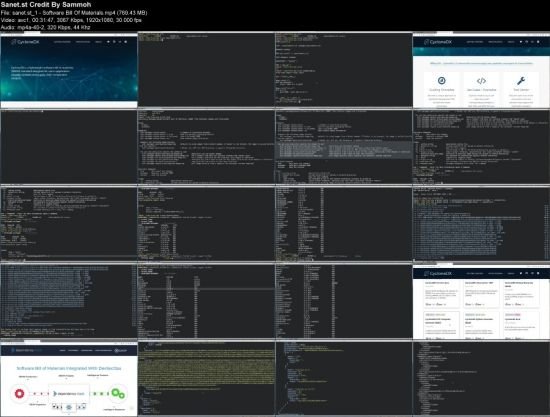Click the Software Bill of Materials integrated heading

[x=69, y=368]
